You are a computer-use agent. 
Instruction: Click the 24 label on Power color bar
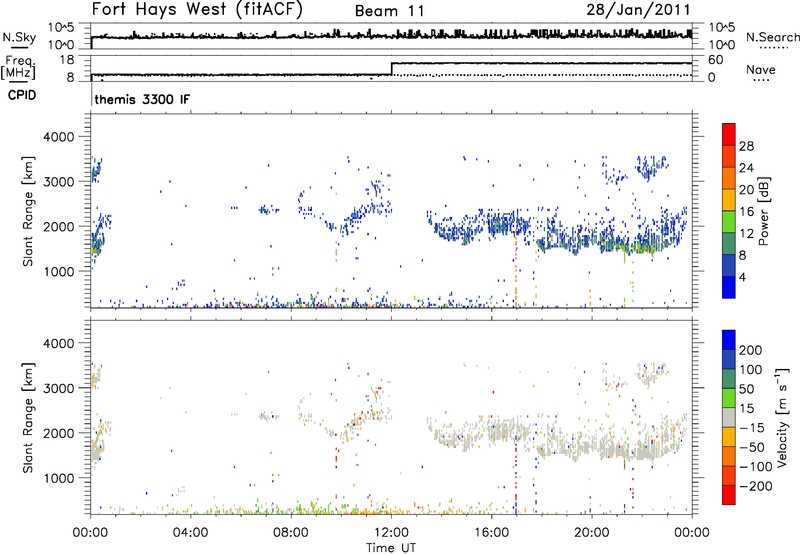coord(746,168)
